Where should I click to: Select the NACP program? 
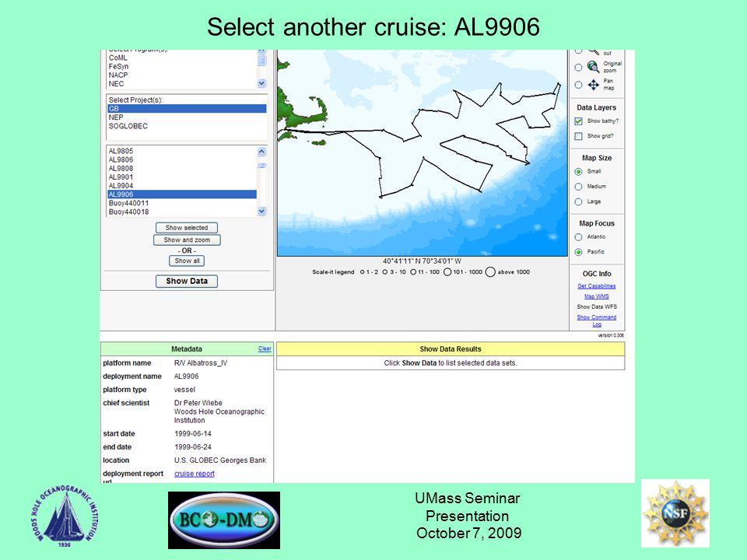point(182,75)
